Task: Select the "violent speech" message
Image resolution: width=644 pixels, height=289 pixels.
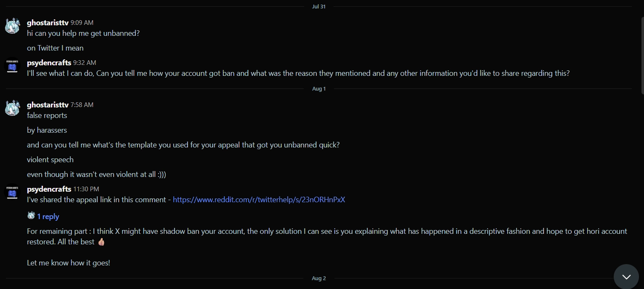Action: pos(50,160)
